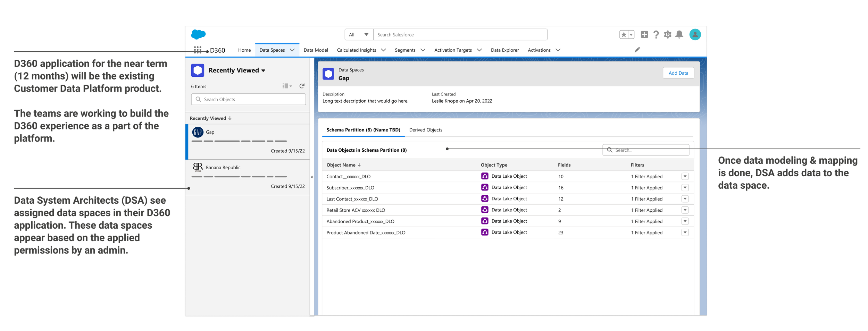
Task: Open row actions for Product Abandoned Date row
Action: tap(685, 232)
